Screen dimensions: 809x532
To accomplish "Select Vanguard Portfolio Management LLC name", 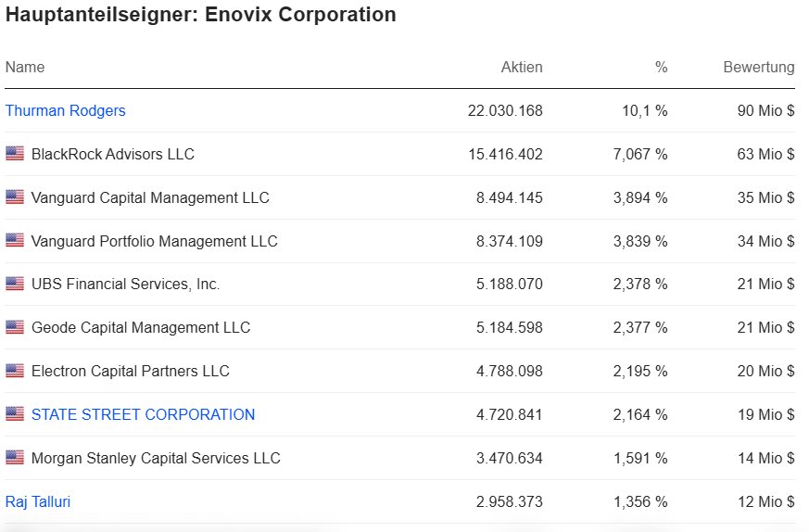I will (x=154, y=241).
